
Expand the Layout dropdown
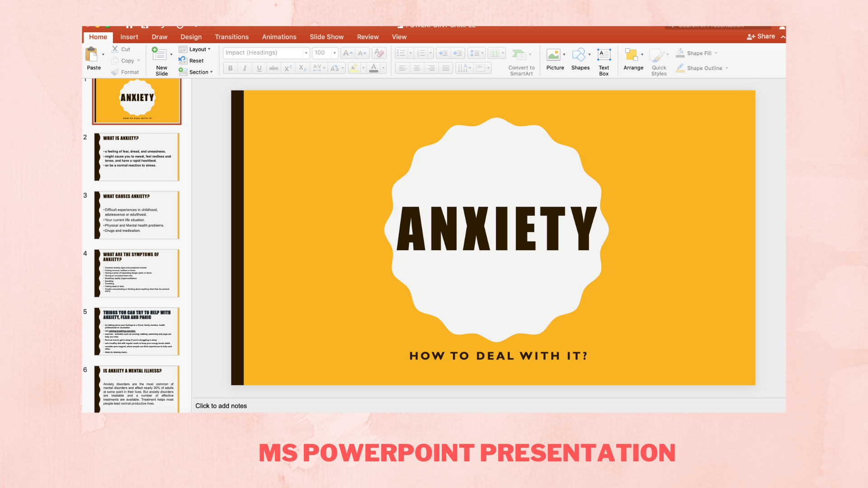point(199,49)
